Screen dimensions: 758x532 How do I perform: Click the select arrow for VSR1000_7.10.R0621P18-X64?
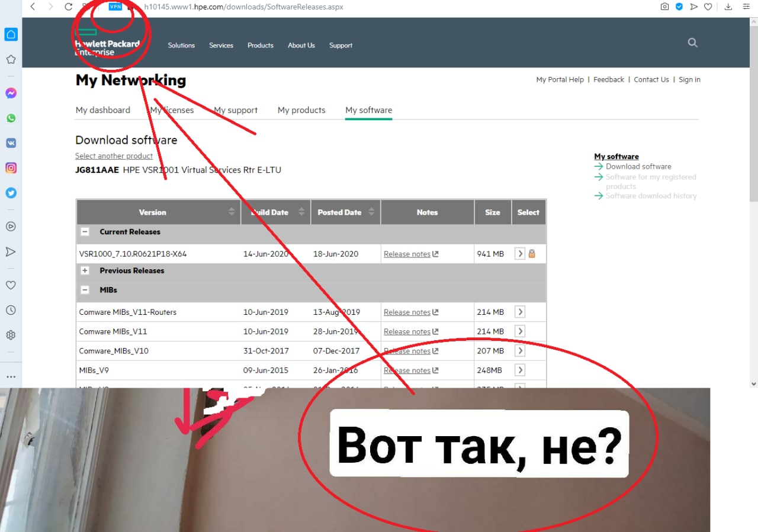pyautogui.click(x=520, y=254)
